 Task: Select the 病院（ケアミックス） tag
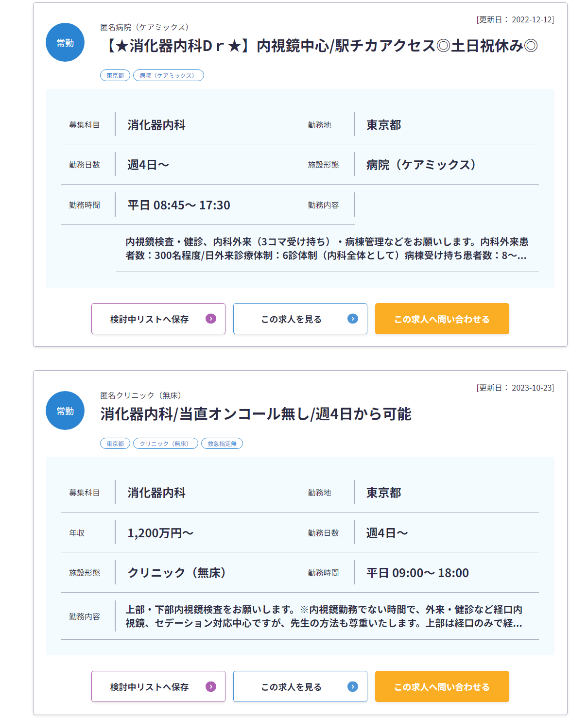168,75
